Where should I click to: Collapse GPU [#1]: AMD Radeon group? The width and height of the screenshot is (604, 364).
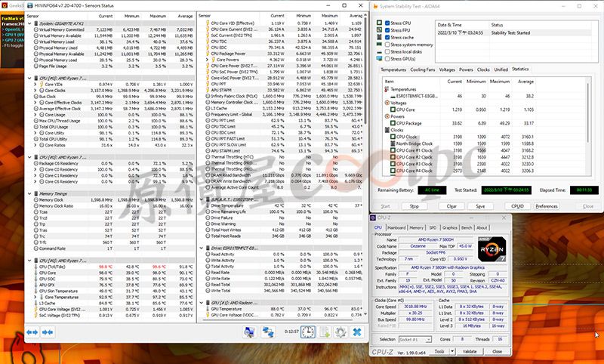pos(202,303)
